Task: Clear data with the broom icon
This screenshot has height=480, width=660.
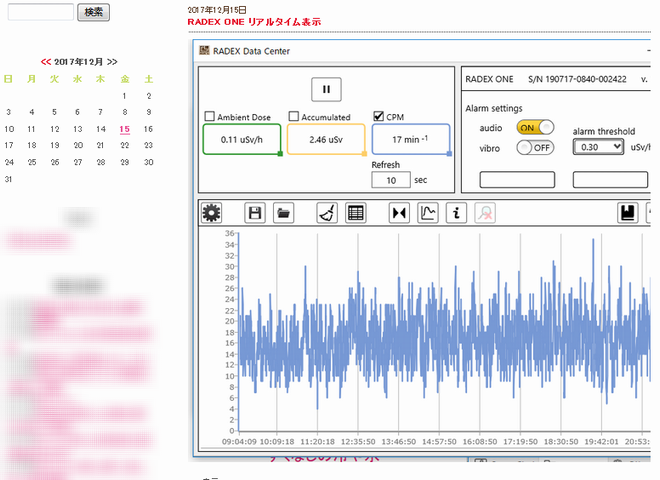Action: [327, 213]
